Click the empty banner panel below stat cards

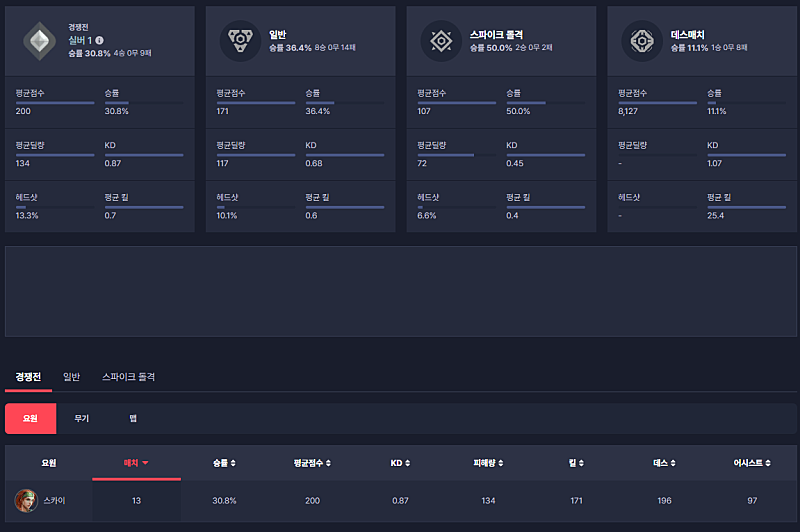[x=401, y=291]
